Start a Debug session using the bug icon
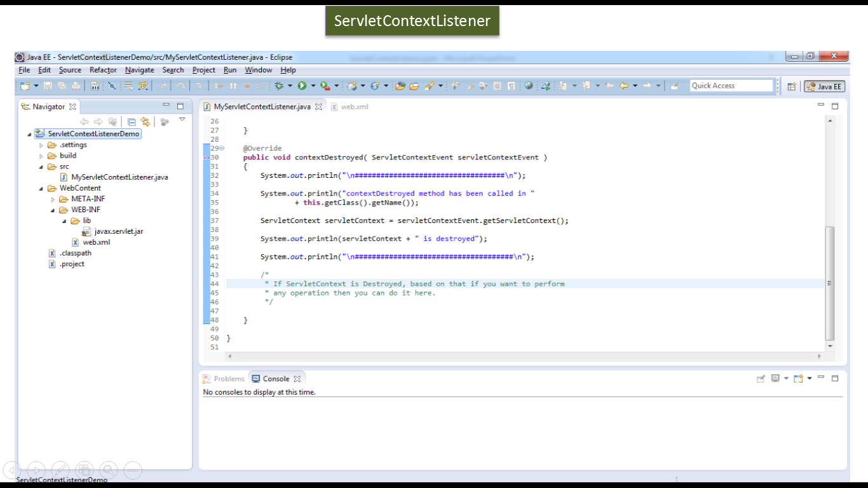This screenshot has width=868, height=488. [x=280, y=84]
